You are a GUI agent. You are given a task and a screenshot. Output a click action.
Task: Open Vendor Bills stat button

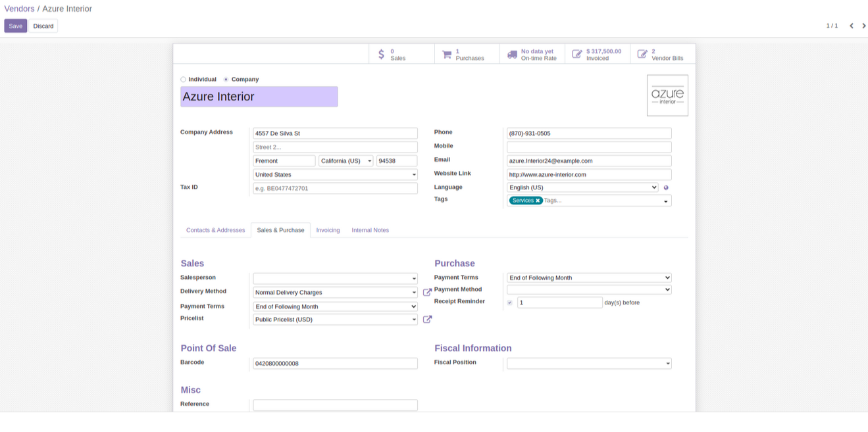pos(662,55)
